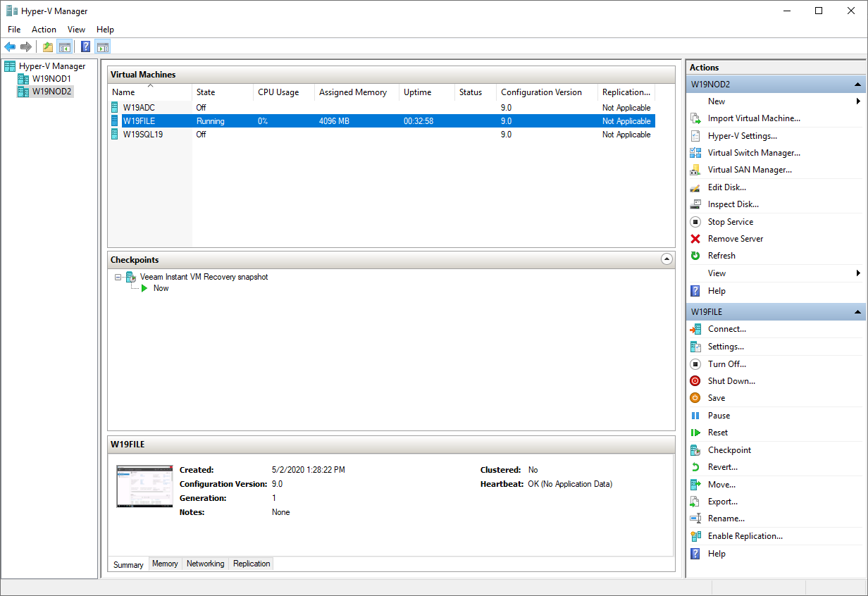Click the W19FILE screen thumbnail

pyautogui.click(x=144, y=486)
